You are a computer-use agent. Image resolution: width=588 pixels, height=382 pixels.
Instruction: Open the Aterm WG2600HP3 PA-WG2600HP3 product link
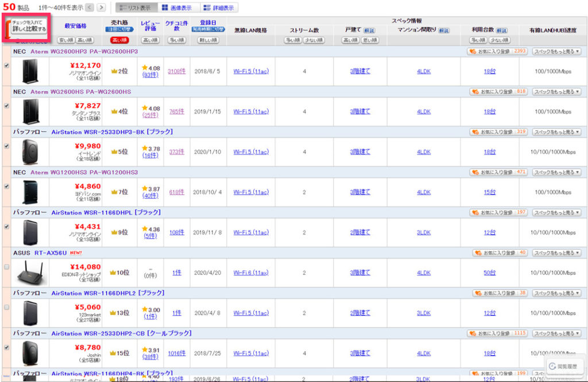(x=84, y=51)
